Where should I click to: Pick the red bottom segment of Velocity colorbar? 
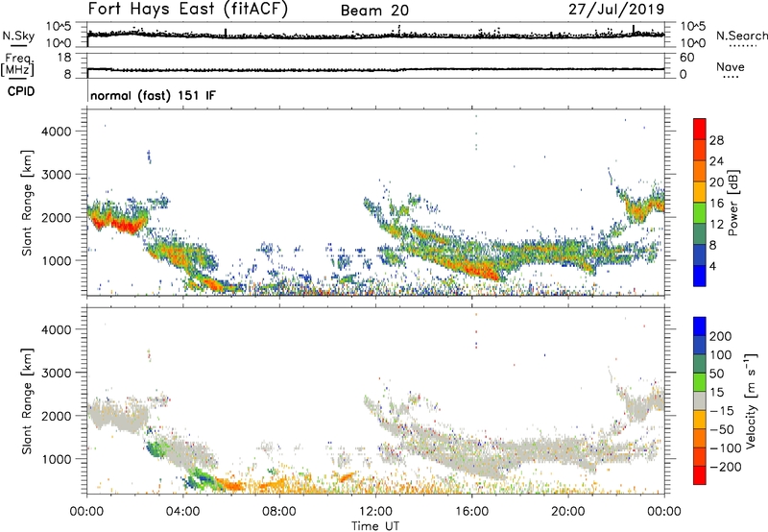(700, 475)
